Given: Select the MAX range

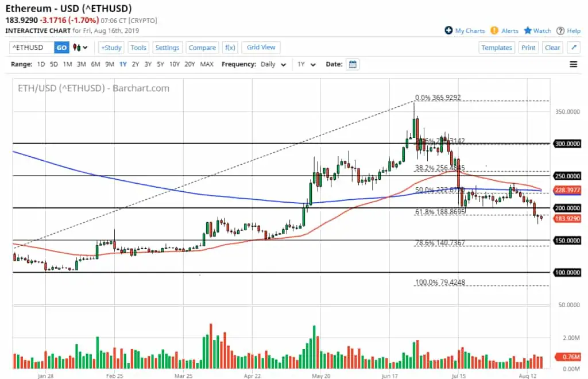Looking at the screenshot, I should pos(207,64).
